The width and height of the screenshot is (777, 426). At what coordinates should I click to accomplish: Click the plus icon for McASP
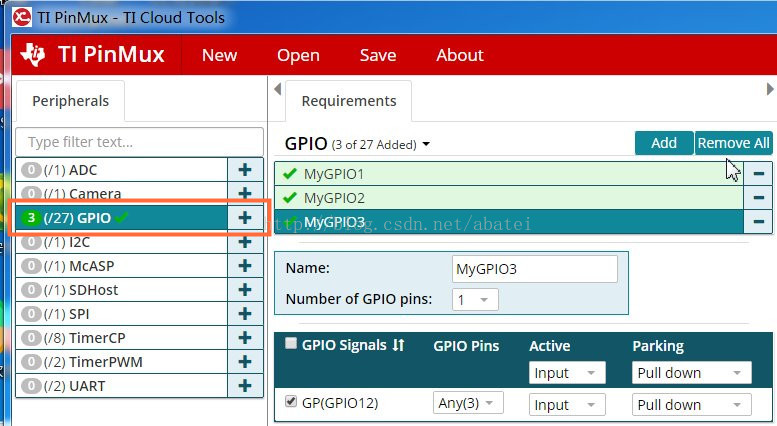[x=245, y=266]
